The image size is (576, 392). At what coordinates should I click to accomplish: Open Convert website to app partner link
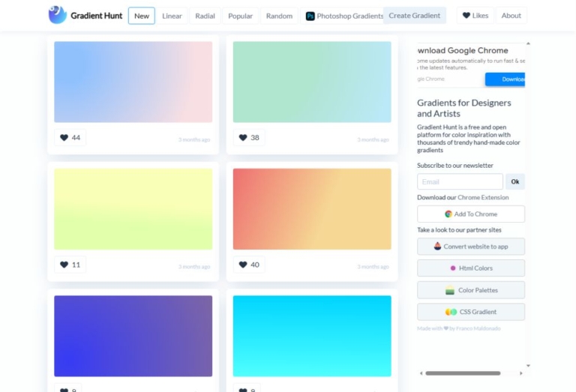(471, 247)
